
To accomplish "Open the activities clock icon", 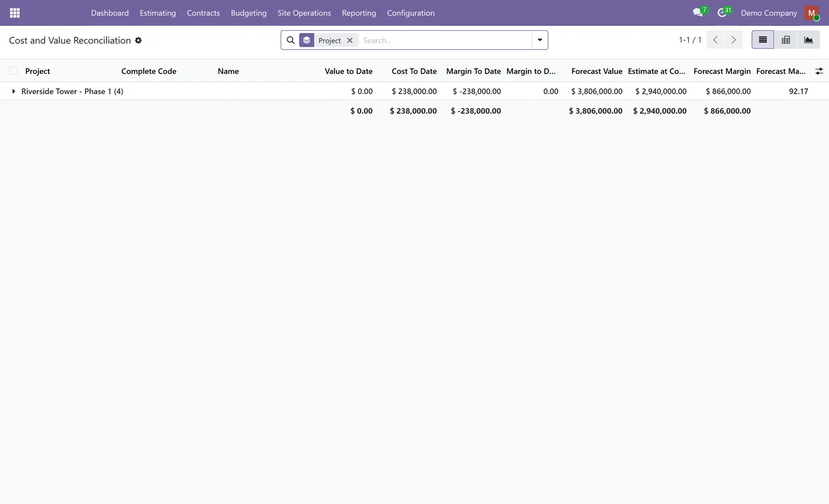I will (x=723, y=12).
